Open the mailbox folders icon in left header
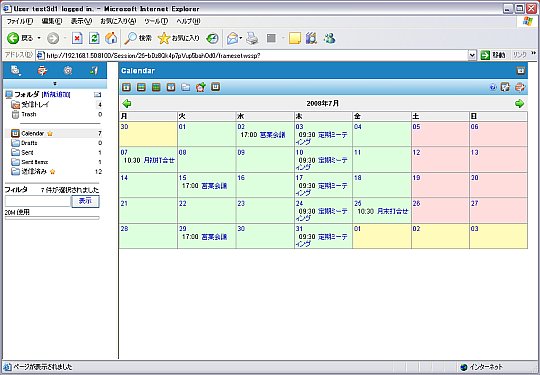The image size is (540, 375). pyautogui.click(x=15, y=70)
